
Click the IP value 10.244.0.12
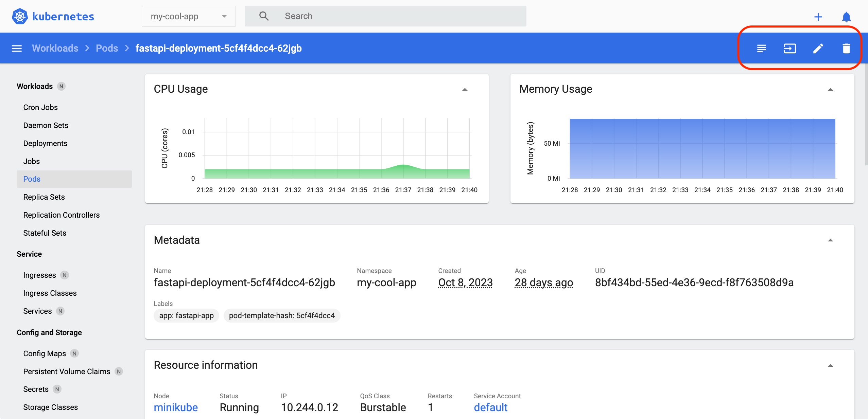(x=309, y=407)
